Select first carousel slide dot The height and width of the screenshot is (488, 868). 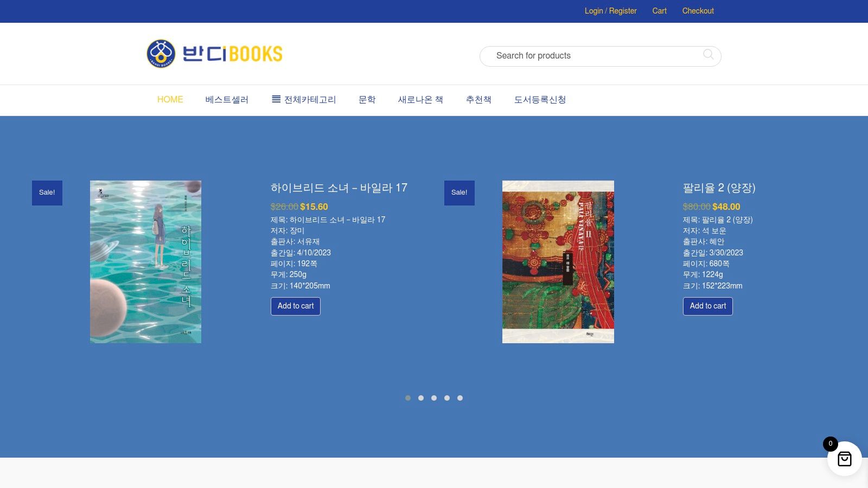click(408, 398)
